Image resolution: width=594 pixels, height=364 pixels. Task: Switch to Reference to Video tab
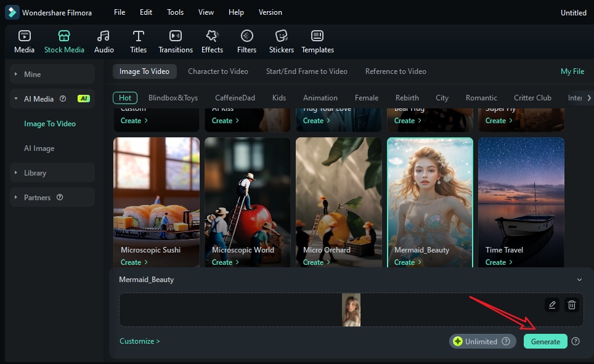tap(396, 71)
